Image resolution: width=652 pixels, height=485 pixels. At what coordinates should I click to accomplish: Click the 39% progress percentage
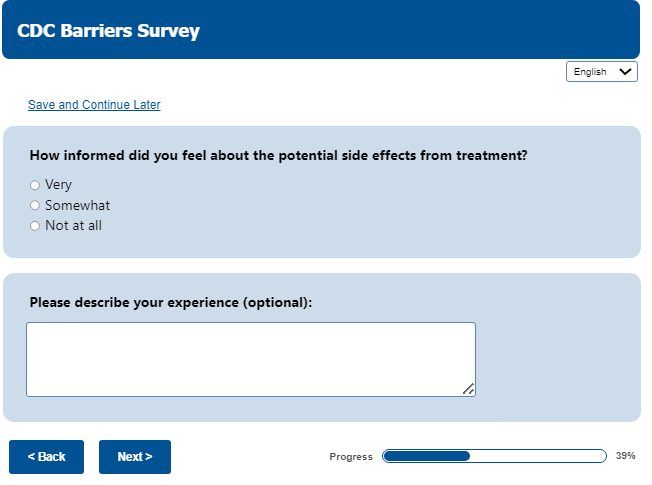click(626, 457)
